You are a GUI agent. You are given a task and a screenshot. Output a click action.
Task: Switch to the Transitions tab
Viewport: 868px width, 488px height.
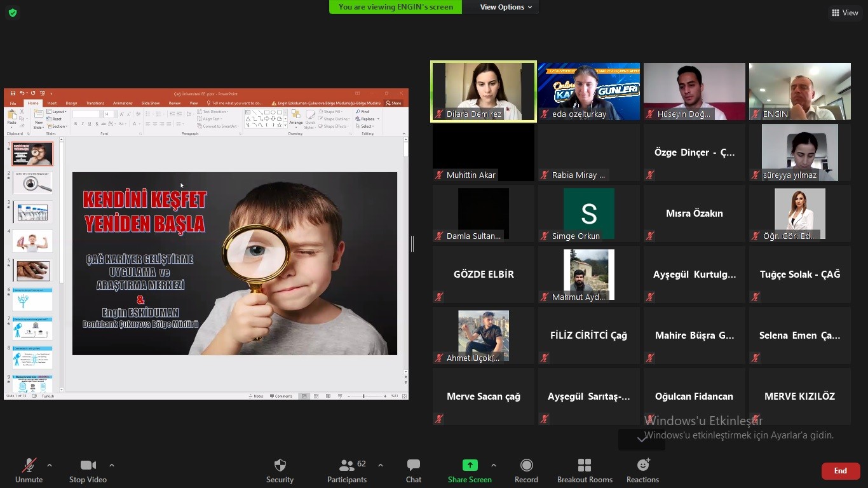(x=95, y=103)
